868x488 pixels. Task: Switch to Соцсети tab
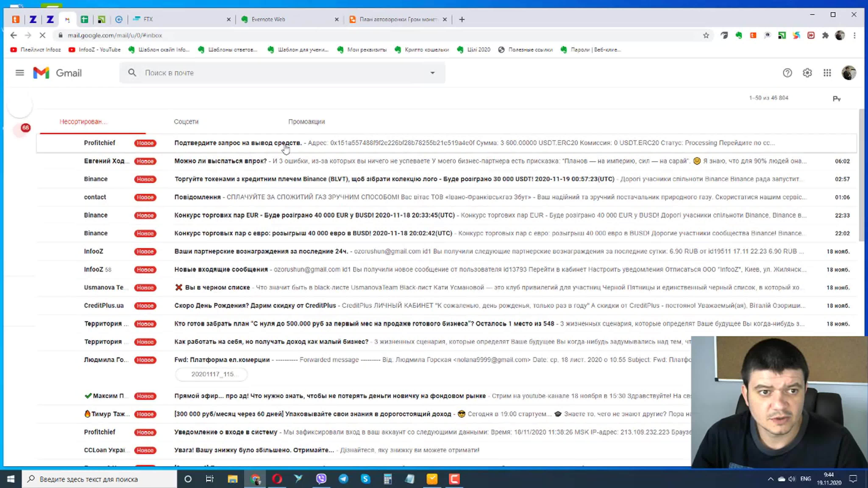(186, 122)
